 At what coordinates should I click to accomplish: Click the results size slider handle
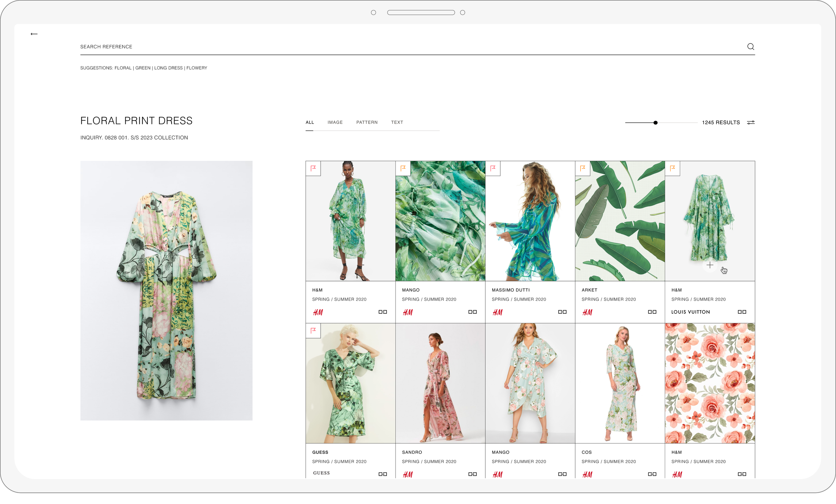655,123
